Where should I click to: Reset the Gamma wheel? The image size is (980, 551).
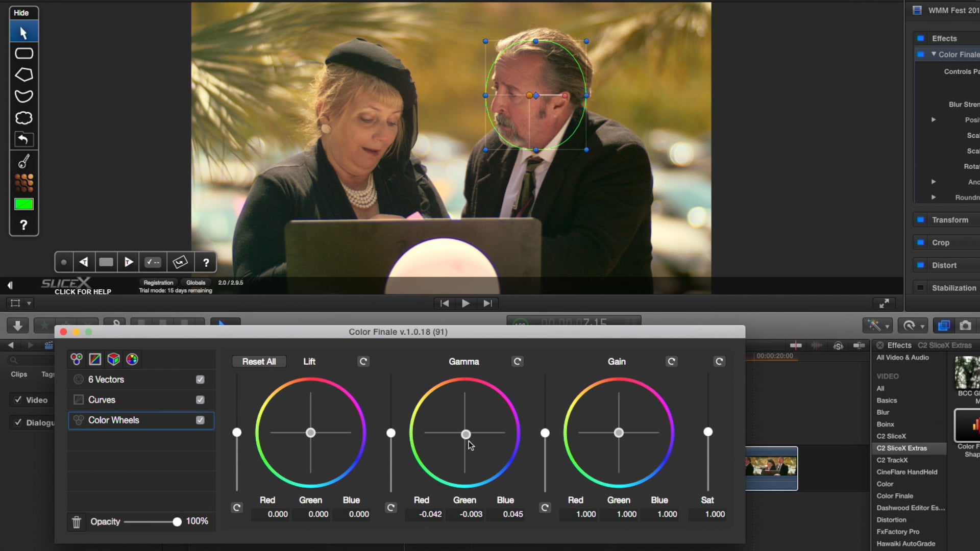coord(518,362)
